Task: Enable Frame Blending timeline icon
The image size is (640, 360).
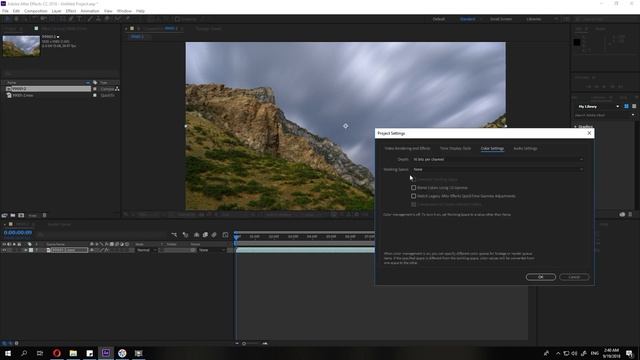Action: [205, 235]
